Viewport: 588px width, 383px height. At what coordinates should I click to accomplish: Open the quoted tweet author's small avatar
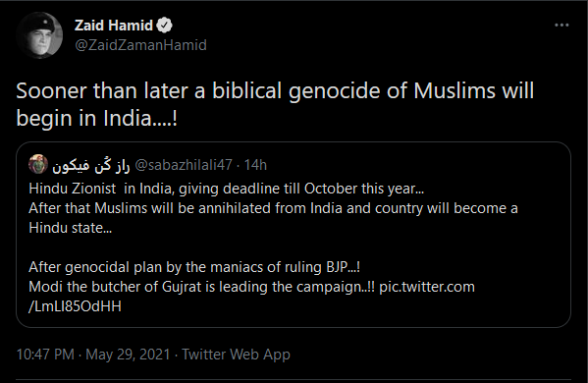pyautogui.click(x=38, y=164)
